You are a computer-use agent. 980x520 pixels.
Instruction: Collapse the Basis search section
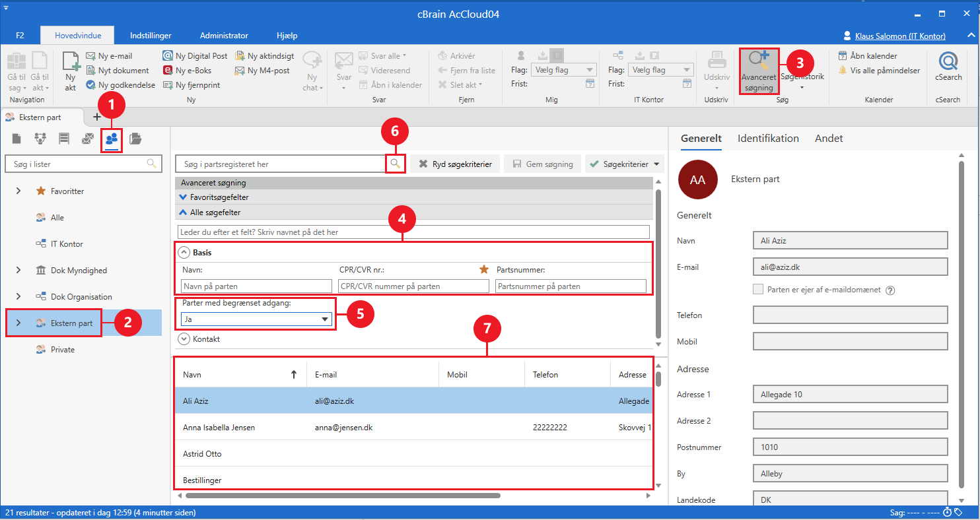coord(184,253)
